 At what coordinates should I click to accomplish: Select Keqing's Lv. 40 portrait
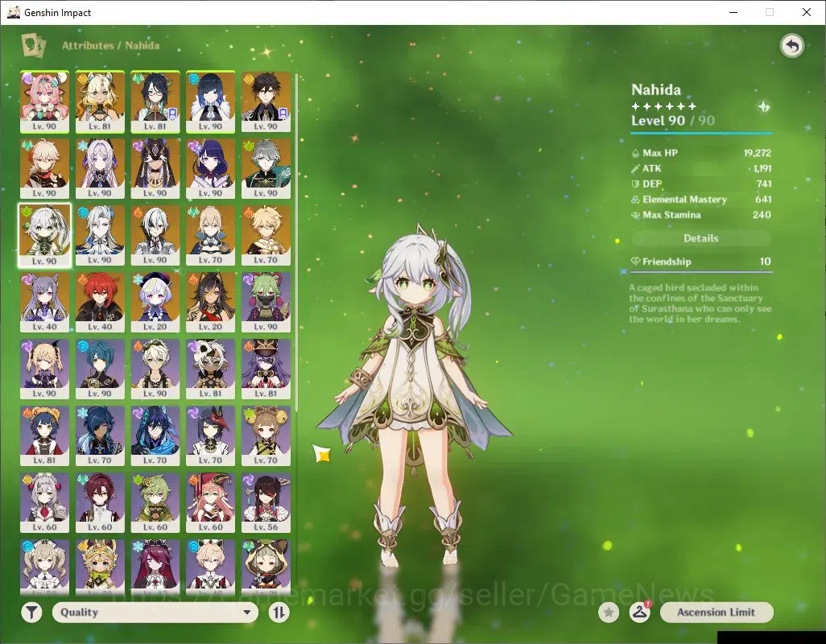(45, 302)
